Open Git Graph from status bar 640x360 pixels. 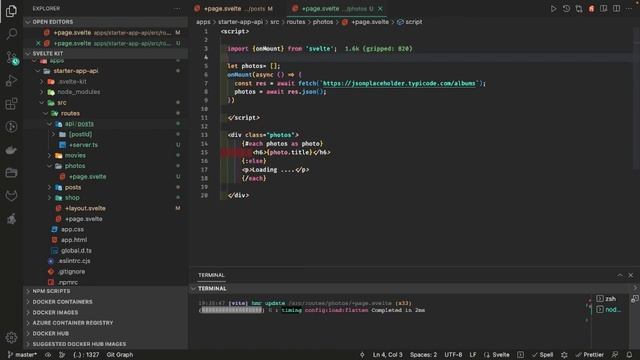(120, 355)
